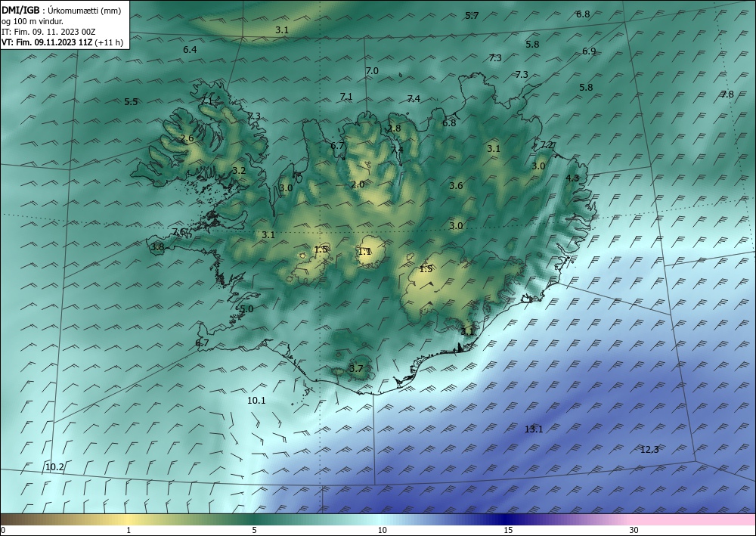
Task: Click the '0' label on the color scale
Action: 3,530
